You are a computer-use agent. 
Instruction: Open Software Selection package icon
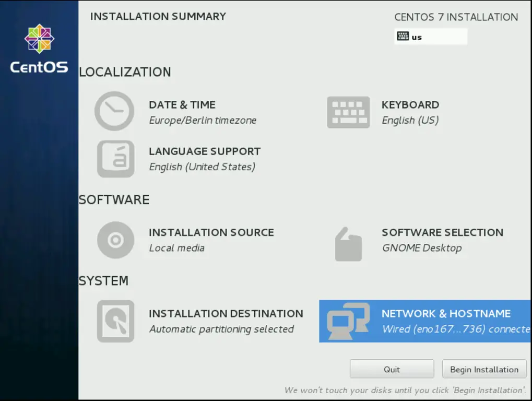point(348,244)
